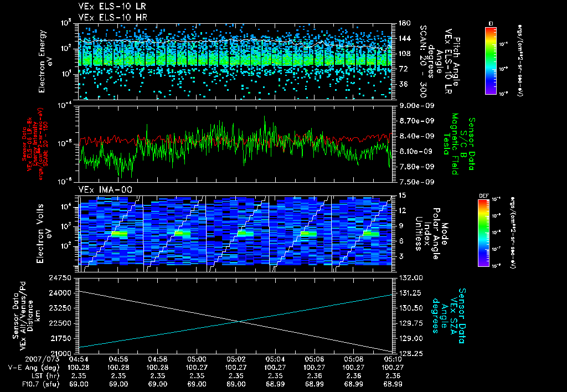The image size is (567, 392).
Task: Click the 132.00 SZA tick label
Action: pos(410,278)
